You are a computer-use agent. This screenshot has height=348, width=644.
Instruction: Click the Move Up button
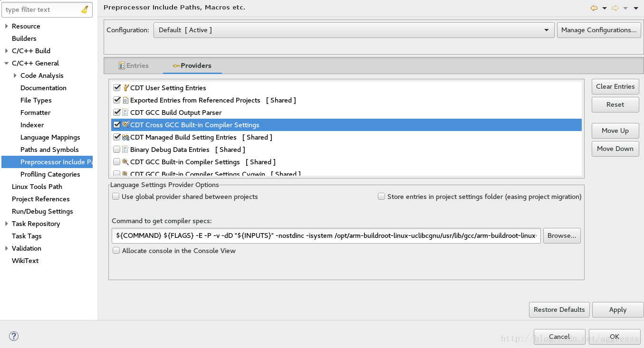(x=615, y=131)
